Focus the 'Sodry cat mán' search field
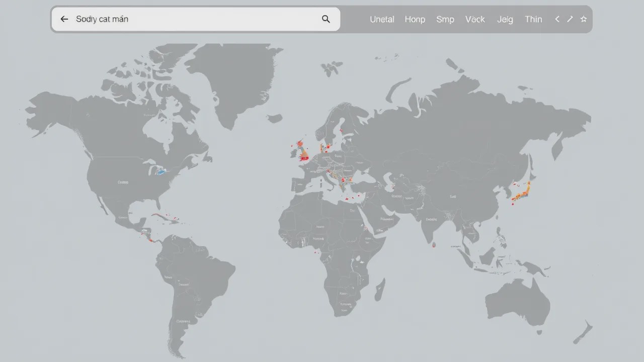644x362 pixels. coord(196,19)
